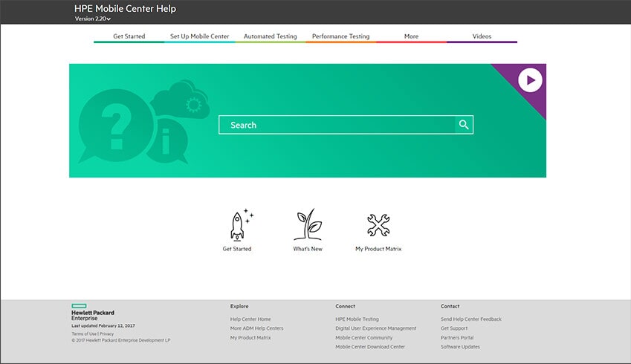Open the Get Started tab

(x=129, y=36)
